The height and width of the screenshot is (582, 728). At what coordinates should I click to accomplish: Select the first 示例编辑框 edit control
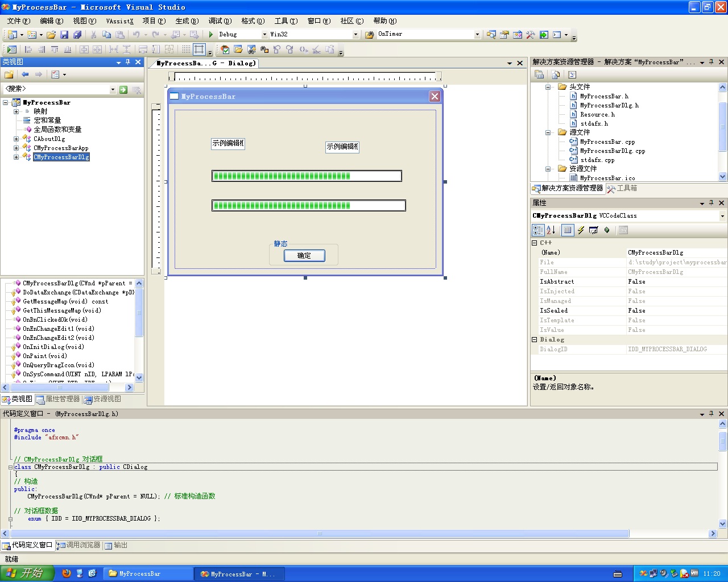[227, 143]
